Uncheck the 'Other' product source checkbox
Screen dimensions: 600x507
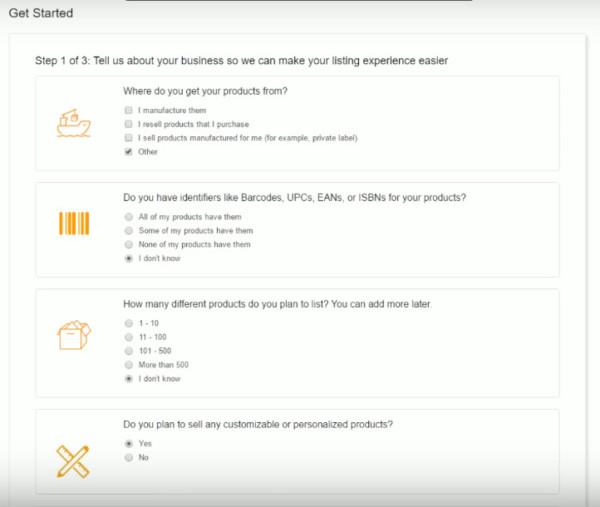[x=129, y=152]
